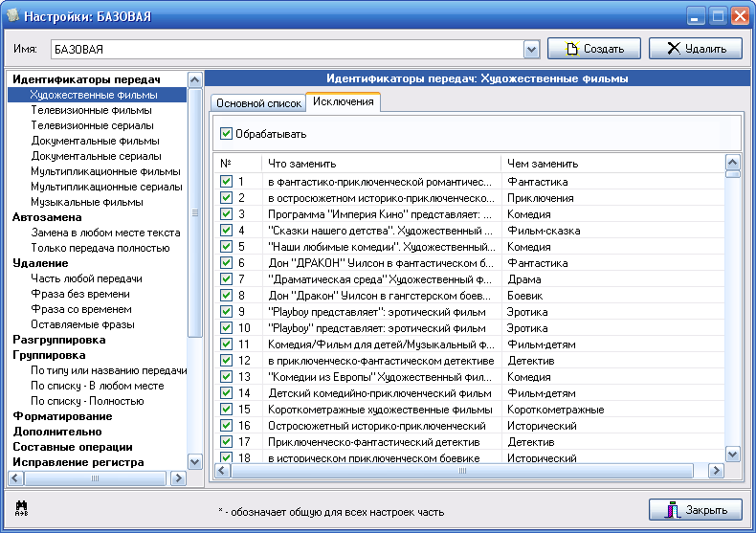The height and width of the screenshot is (533, 756).
Task: Select По списку - В любом месте
Action: pos(98,386)
